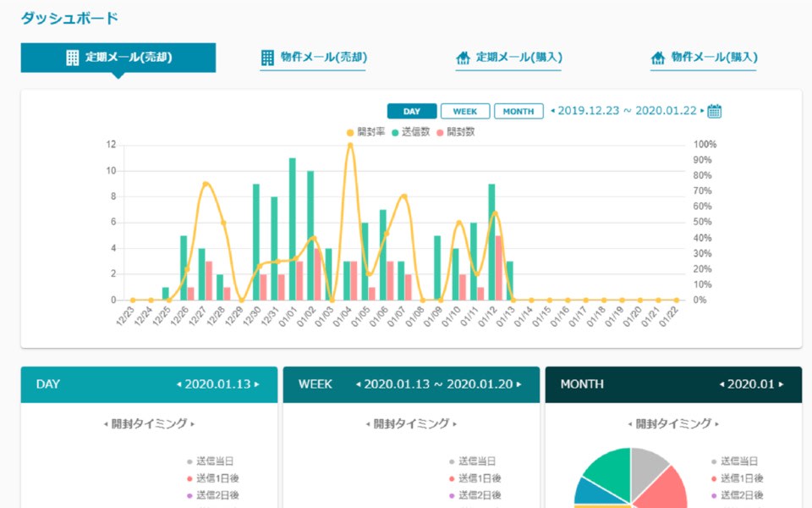
Task: Open the 定期メール(売却) tab
Action: (118, 58)
